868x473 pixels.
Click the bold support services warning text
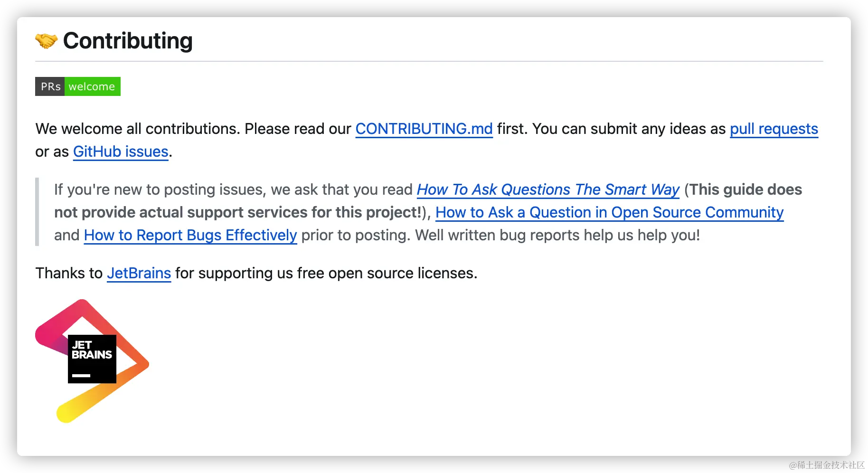pyautogui.click(x=428, y=201)
